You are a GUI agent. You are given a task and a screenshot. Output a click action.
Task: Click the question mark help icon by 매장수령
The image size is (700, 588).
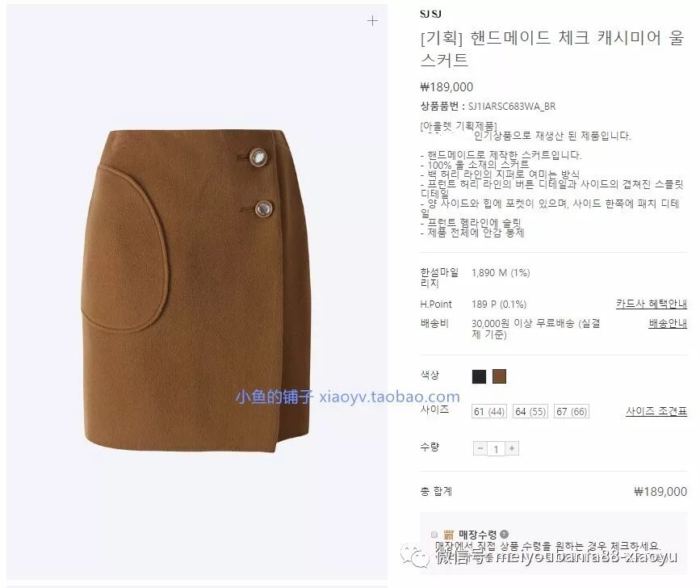point(505,534)
